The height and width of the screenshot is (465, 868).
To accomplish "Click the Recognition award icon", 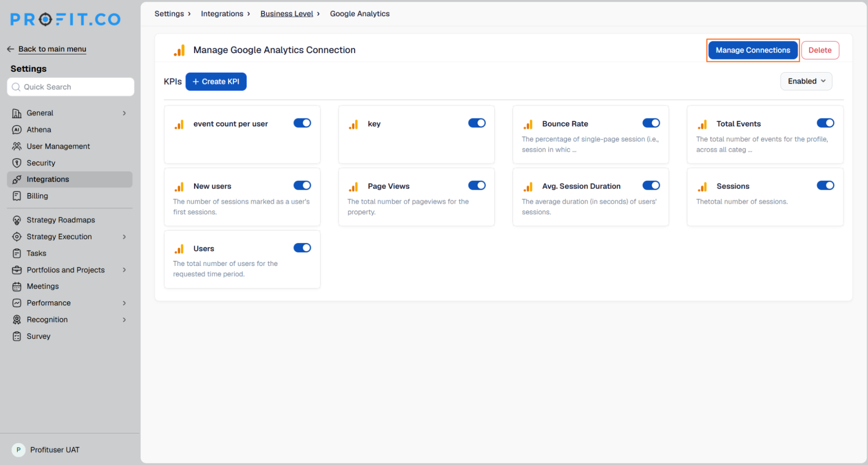I will (17, 320).
